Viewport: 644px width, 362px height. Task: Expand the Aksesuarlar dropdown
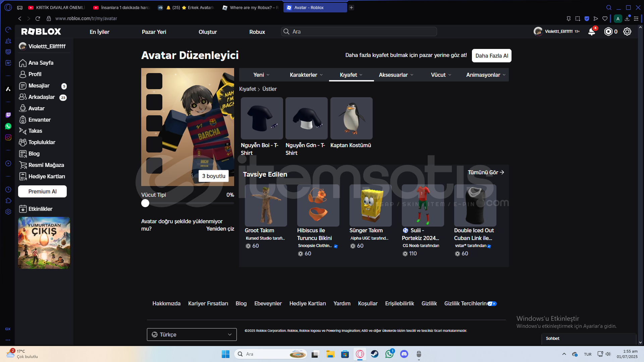click(396, 75)
